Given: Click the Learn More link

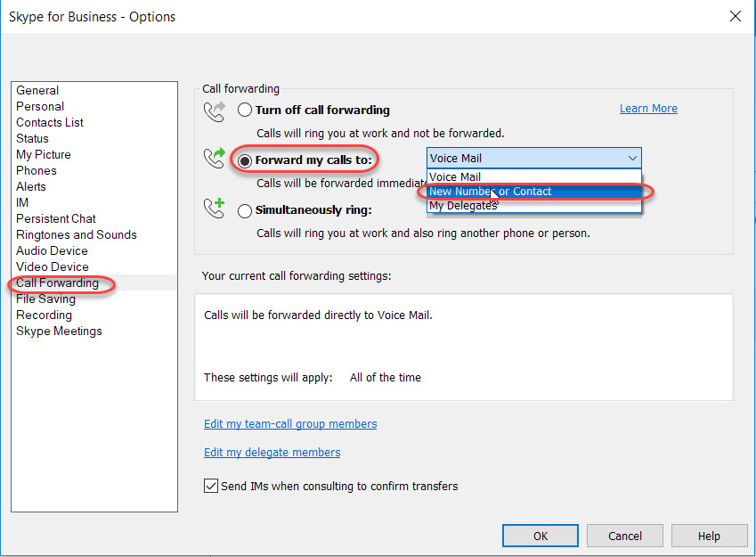Looking at the screenshot, I should pyautogui.click(x=648, y=108).
